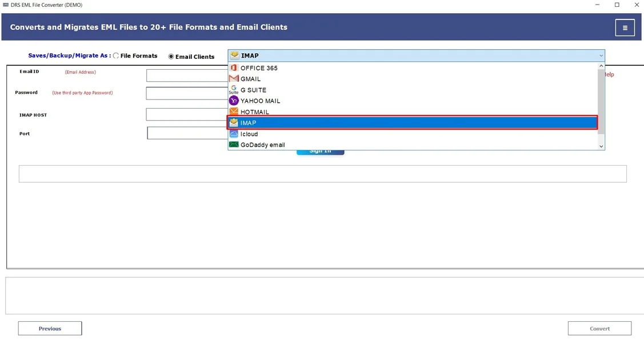The image size is (644, 343).
Task: Choose GMAIL from the list
Action: 413,78
